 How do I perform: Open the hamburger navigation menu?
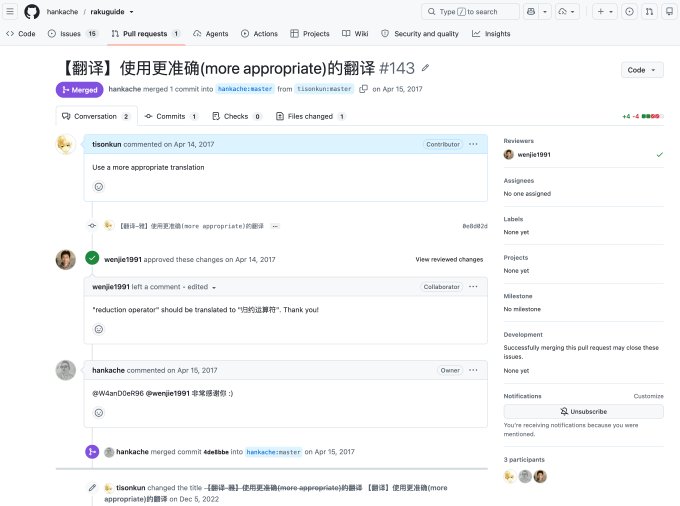10,12
